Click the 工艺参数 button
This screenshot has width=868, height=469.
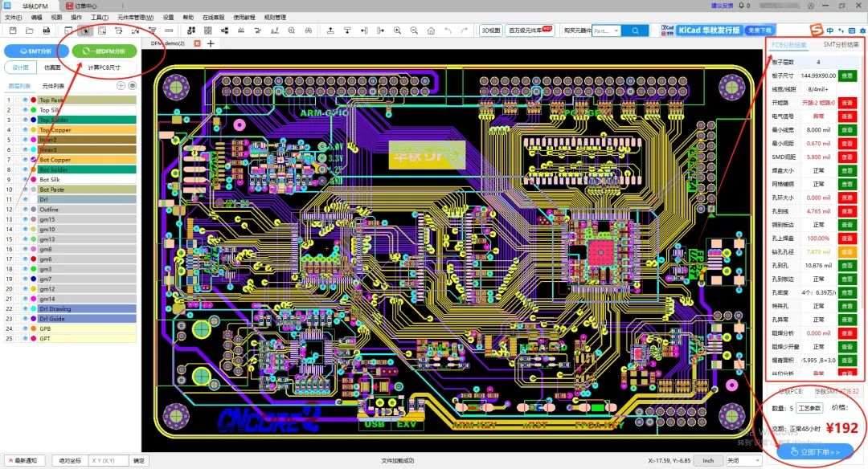(809, 408)
